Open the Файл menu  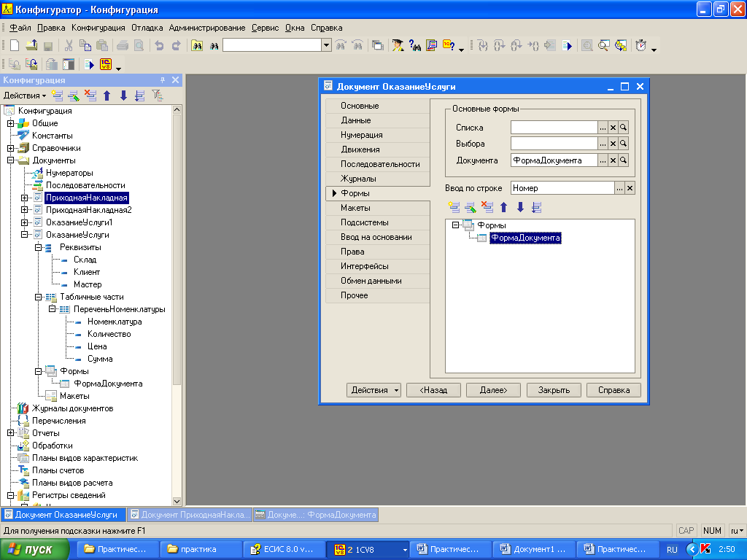20,28
